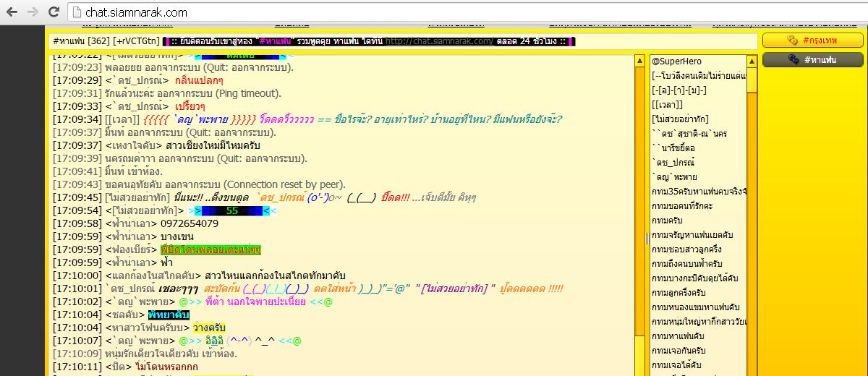Click the red เปรี้ยวๆ message

pos(191,106)
